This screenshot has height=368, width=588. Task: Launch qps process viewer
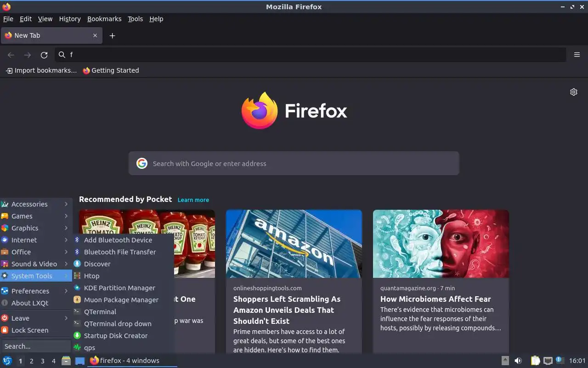(123, 348)
